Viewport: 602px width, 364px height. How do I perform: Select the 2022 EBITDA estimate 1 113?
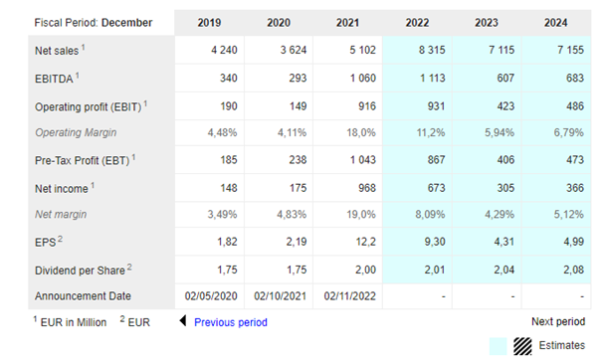(432, 78)
